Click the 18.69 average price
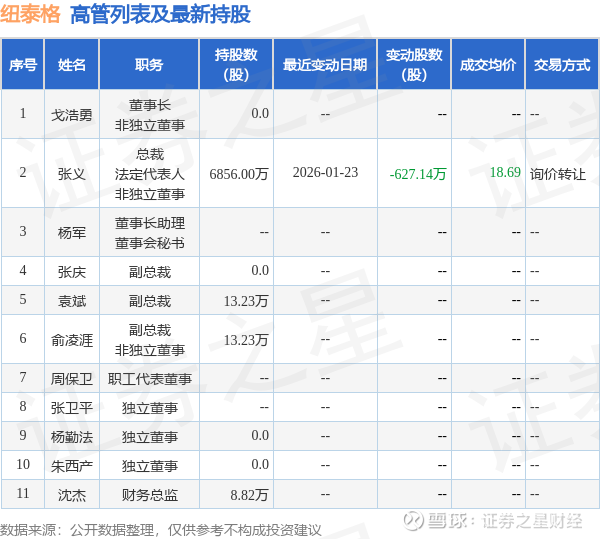This screenshot has height=539, width=600. [x=505, y=172]
